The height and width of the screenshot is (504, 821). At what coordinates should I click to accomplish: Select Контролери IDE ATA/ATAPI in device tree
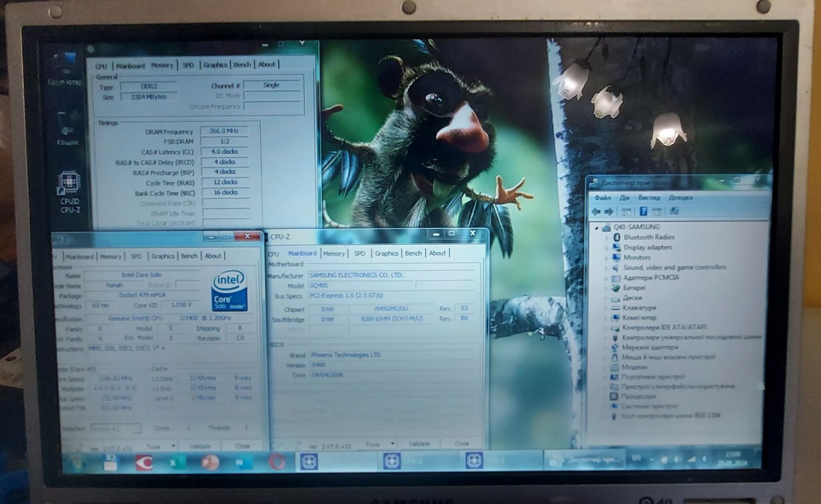664,328
